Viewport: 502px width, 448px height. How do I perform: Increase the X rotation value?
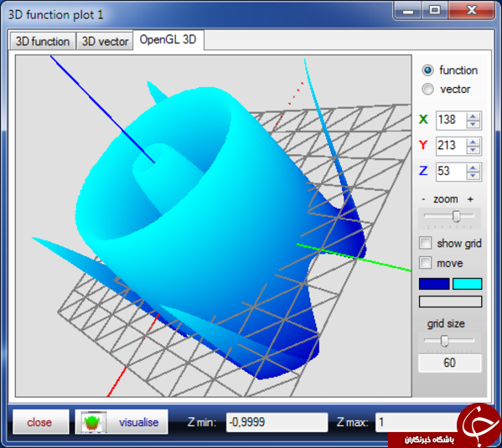coord(473,116)
